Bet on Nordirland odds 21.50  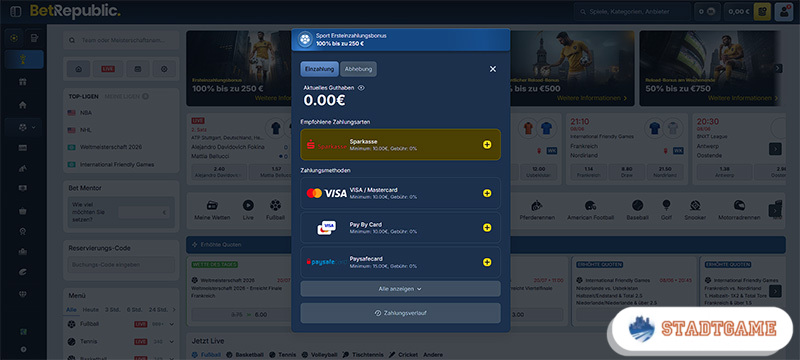click(x=664, y=171)
